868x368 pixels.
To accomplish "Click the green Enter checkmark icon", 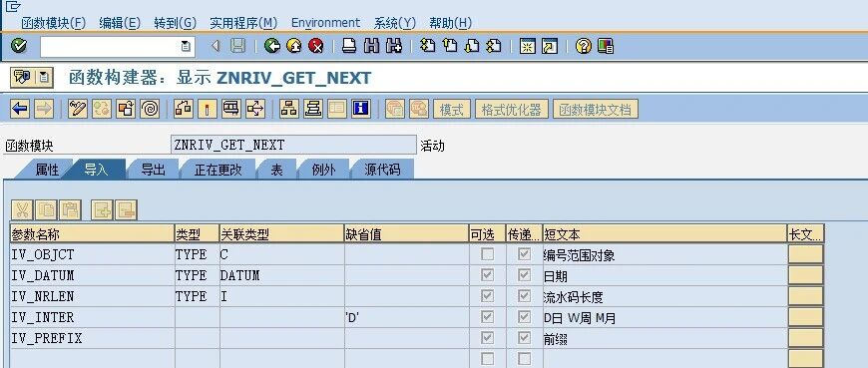I will tap(18, 46).
